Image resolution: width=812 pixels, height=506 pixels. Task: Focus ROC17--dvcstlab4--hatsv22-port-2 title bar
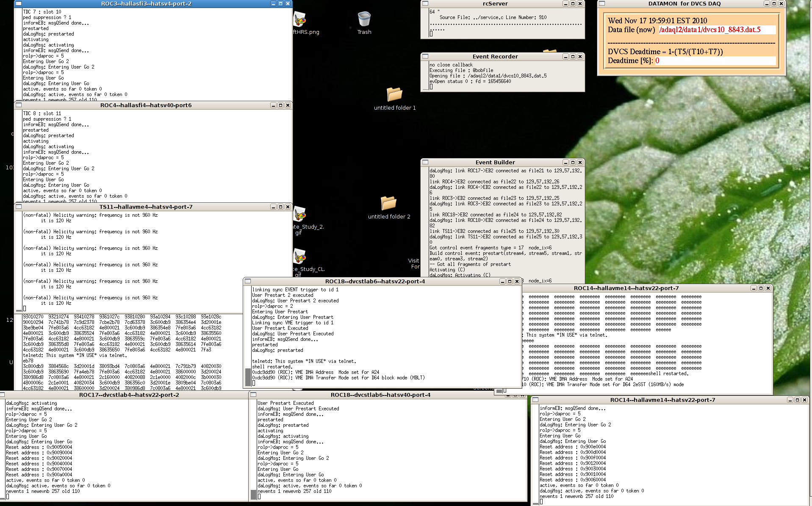129,395
